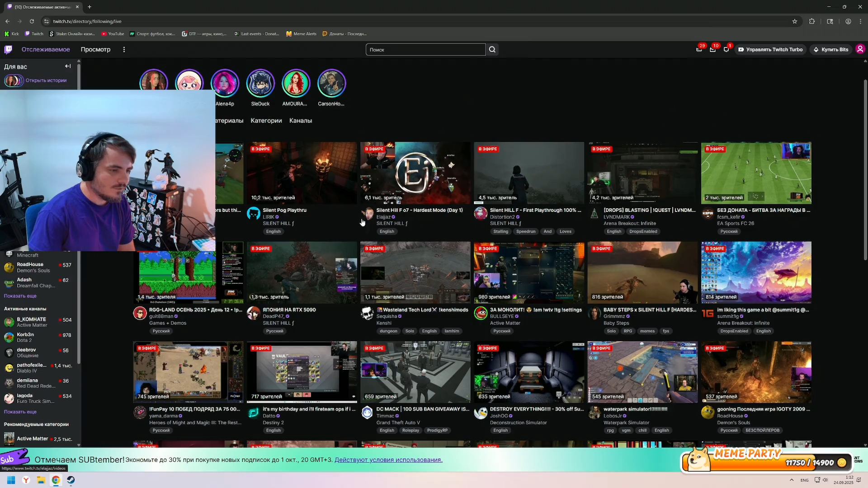Image resolution: width=868 pixels, height=488 pixels.
Task: Switch to the Каналы tab
Action: tap(301, 121)
